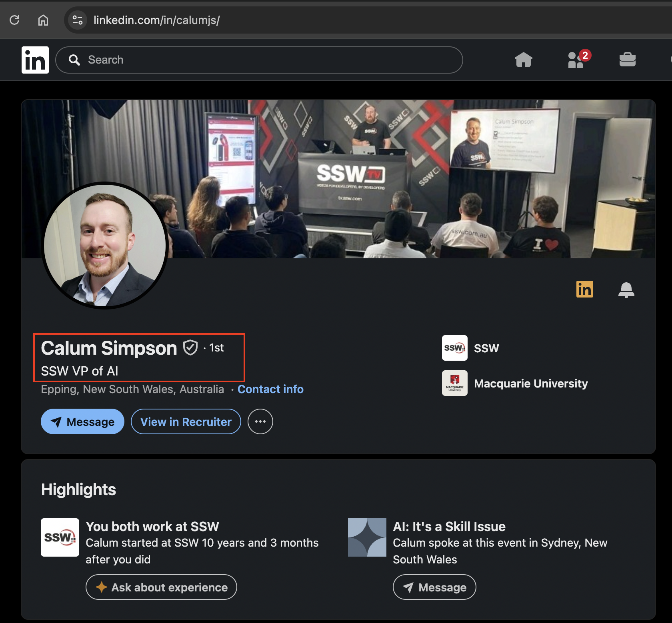Open the Jobs briefcase icon
672x623 pixels.
click(627, 60)
